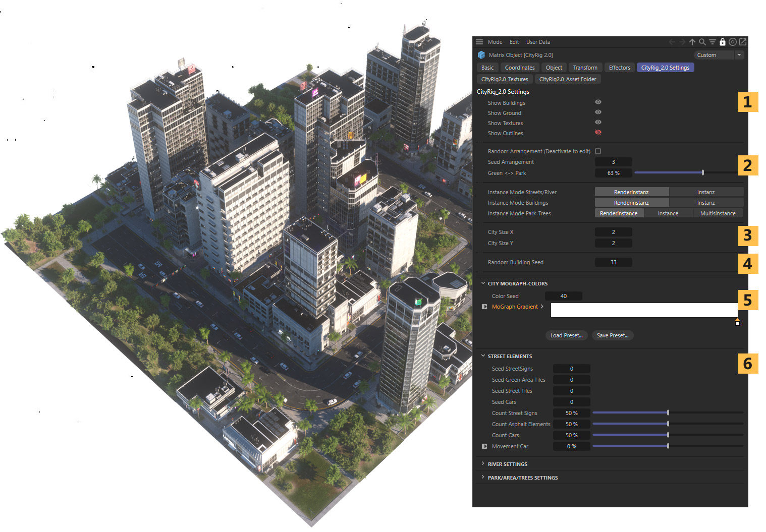Expand the RIVER SETTINGS section
Viewport: 766px width, 532px height.
pos(483,463)
